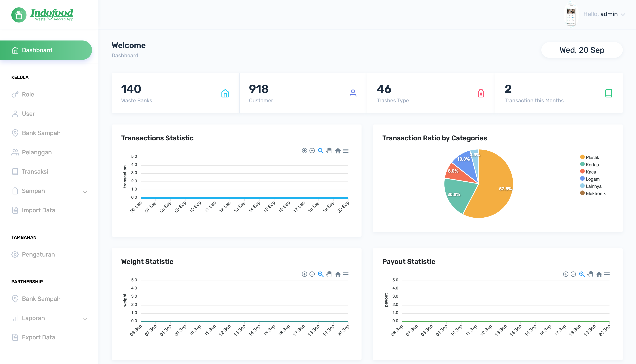636x364 pixels.
Task: Reset zoom on Weight Statistic chart
Action: click(338, 274)
